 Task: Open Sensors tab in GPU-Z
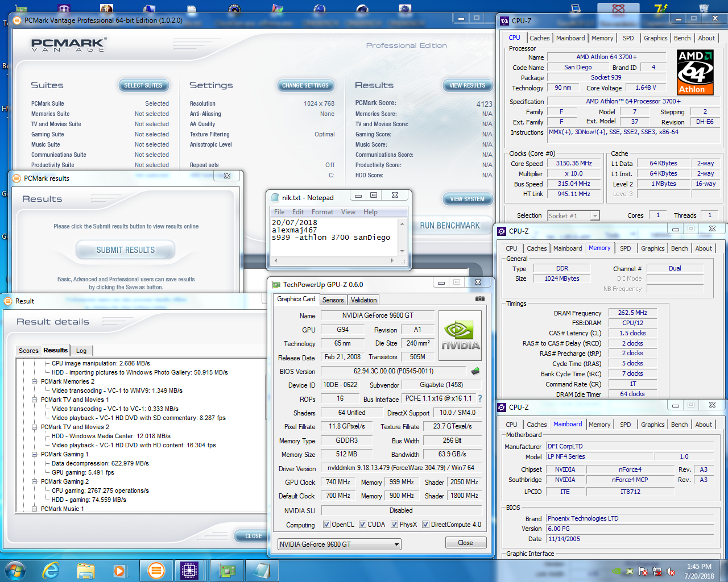[x=333, y=300]
